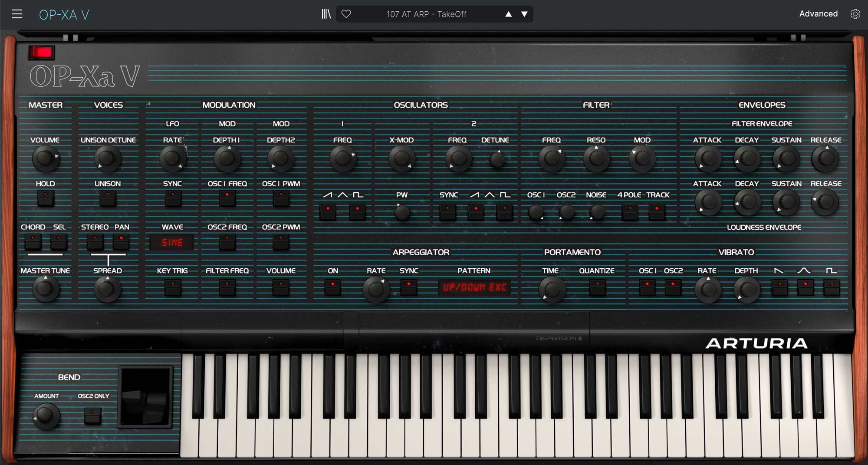The width and height of the screenshot is (868, 465).
Task: Open the LFO WAVE selector showing SINE
Action: point(172,242)
